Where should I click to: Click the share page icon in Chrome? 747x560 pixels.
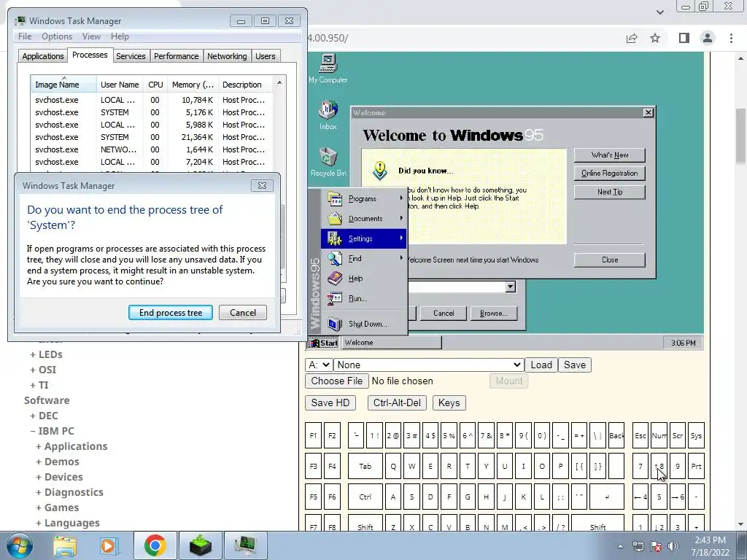pyautogui.click(x=632, y=38)
